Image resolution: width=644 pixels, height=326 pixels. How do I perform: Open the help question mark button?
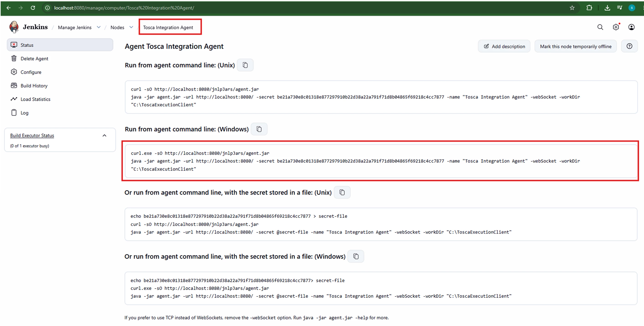[629, 46]
